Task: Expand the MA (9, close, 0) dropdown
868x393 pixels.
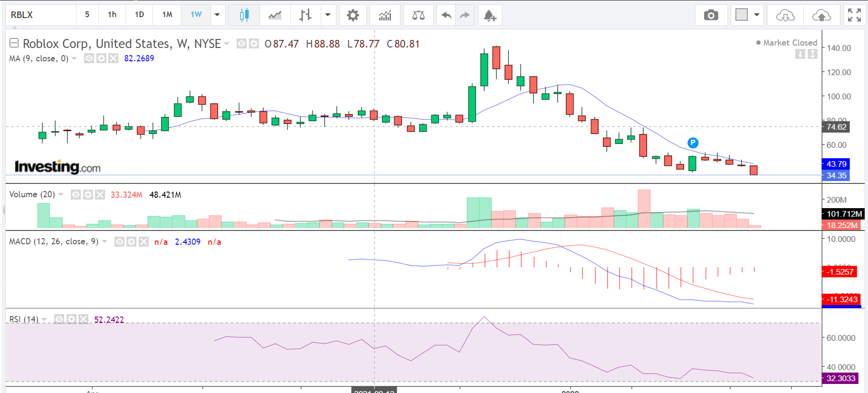Action: click(74, 58)
